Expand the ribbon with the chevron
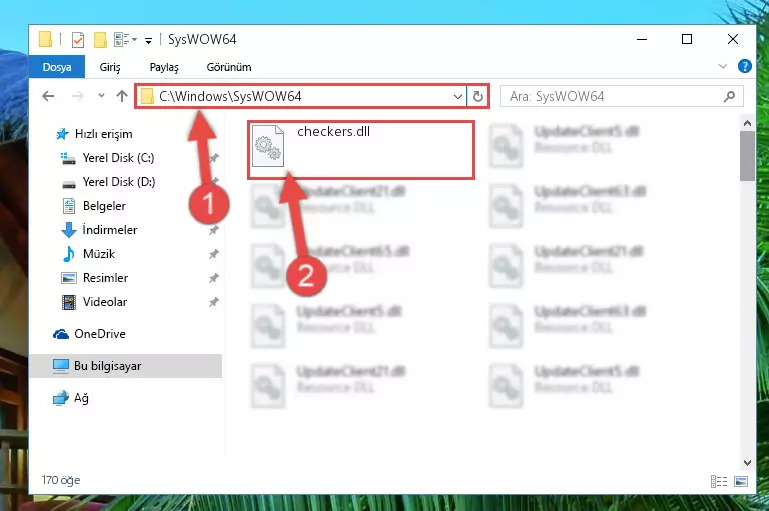769x511 pixels. click(722, 66)
